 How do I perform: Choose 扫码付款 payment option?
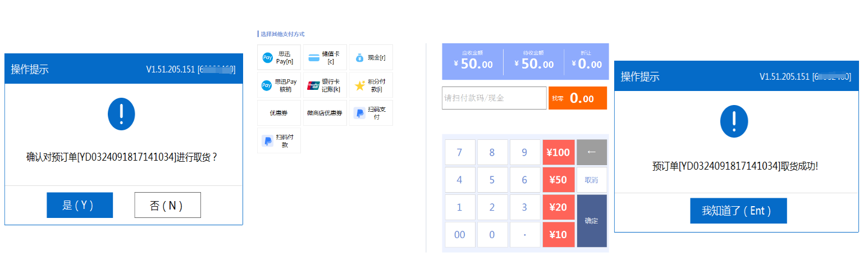click(x=279, y=140)
